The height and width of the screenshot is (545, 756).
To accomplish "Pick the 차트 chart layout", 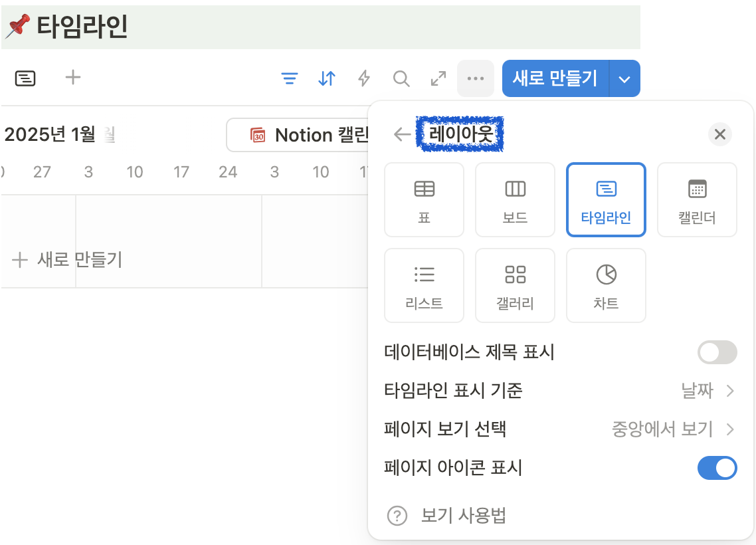I will pos(606,285).
